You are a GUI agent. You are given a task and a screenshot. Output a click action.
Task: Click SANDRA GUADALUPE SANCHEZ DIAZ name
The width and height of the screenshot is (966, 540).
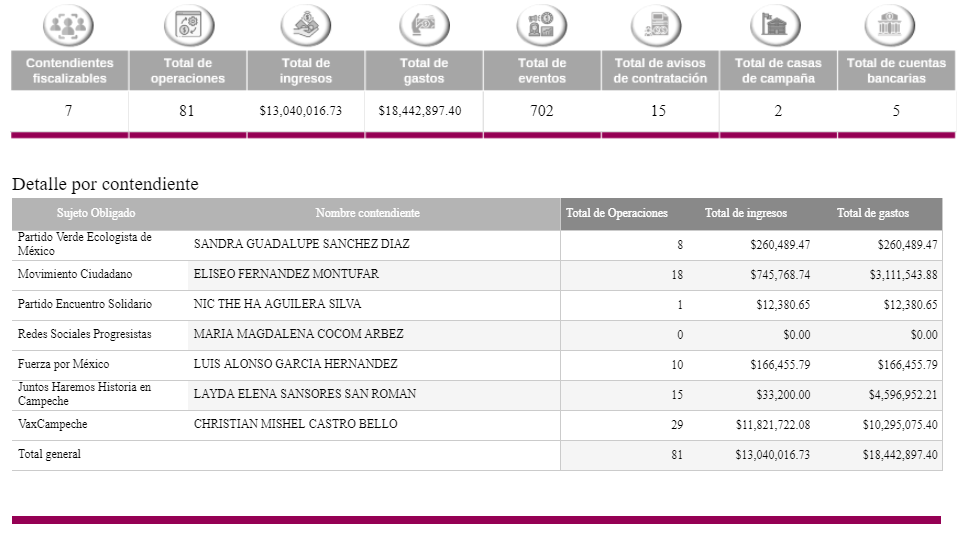tap(302, 244)
